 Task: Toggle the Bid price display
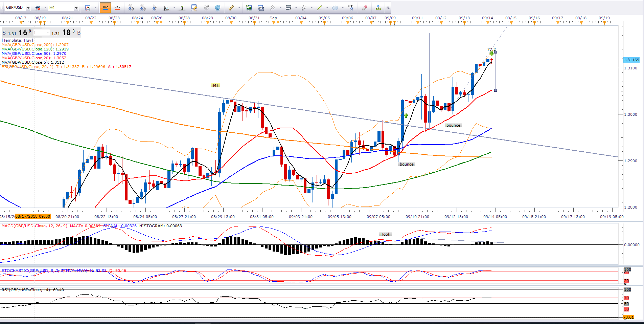pos(106,7)
